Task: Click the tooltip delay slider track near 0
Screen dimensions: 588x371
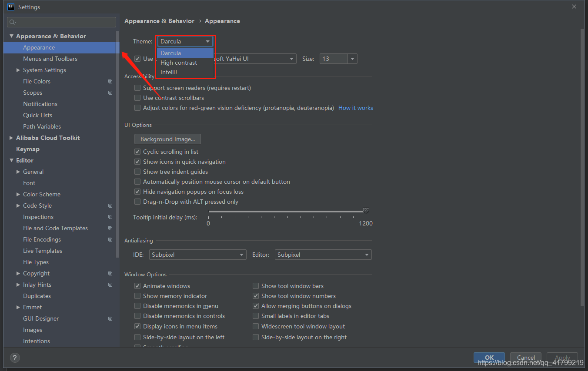Action: (210, 211)
